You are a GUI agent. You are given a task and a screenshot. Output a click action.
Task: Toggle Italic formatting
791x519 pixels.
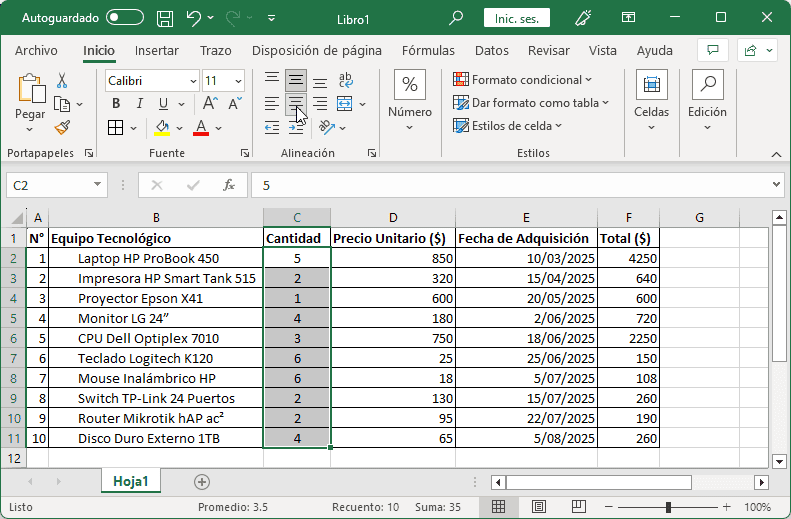coord(138,104)
